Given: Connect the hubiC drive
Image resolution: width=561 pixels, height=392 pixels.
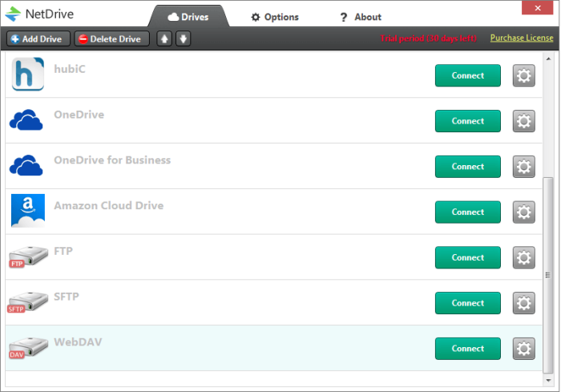Looking at the screenshot, I should pos(468,75).
